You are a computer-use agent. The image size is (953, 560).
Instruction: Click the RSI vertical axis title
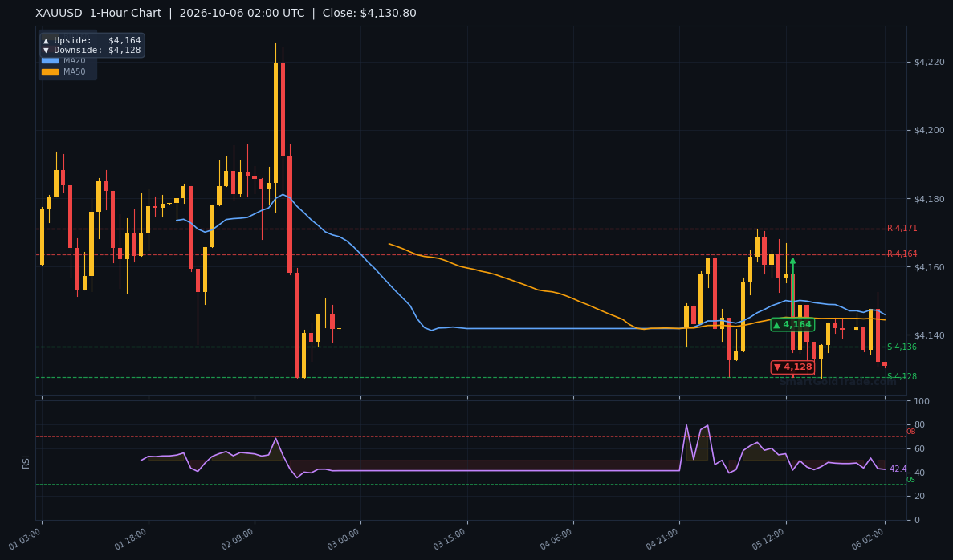tap(26, 461)
